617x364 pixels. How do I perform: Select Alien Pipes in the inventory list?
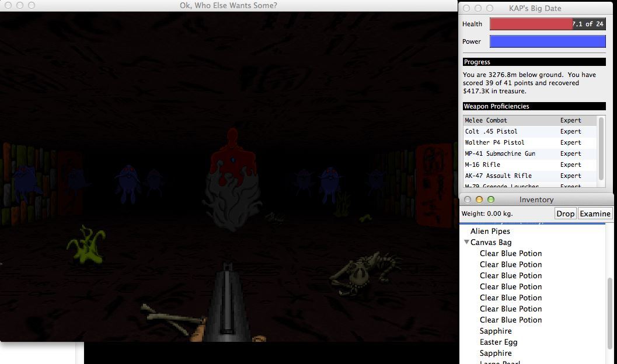(490, 232)
